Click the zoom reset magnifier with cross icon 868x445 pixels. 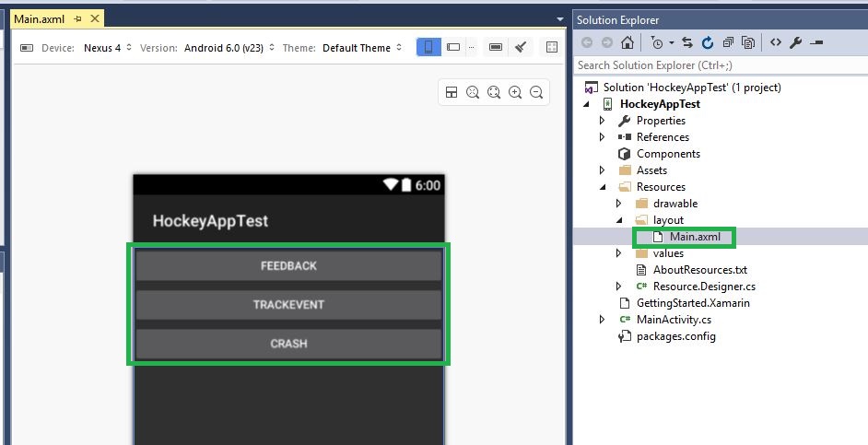click(x=473, y=92)
